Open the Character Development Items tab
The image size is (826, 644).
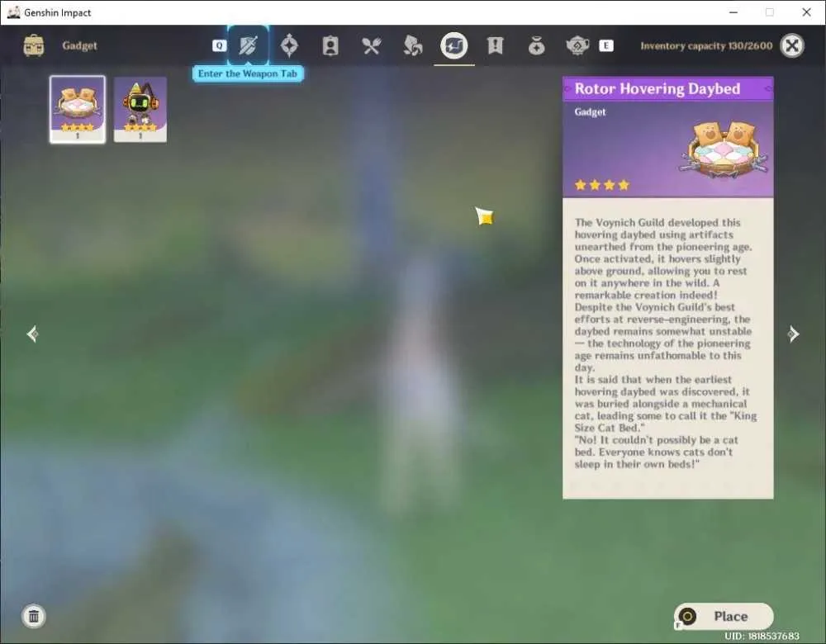coord(330,45)
